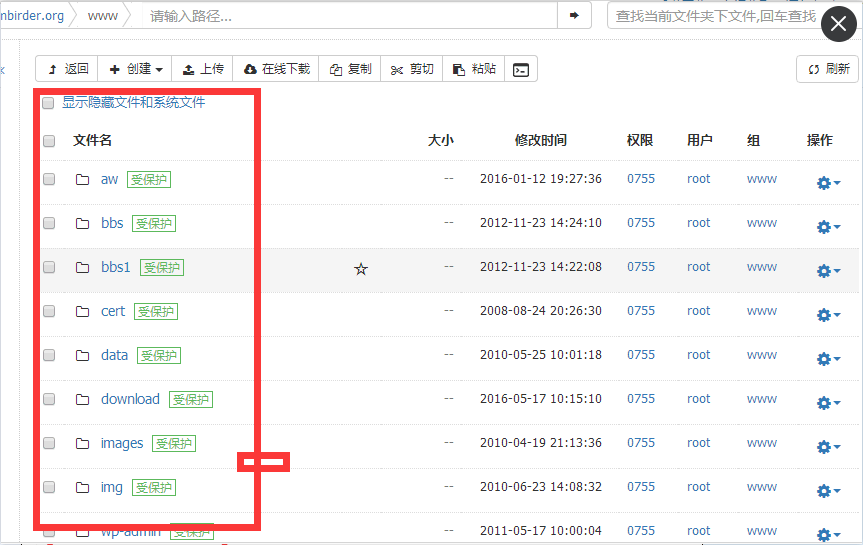This screenshot has width=863, height=545.
Task: Check the aw folder checkbox
Action: pyautogui.click(x=49, y=179)
